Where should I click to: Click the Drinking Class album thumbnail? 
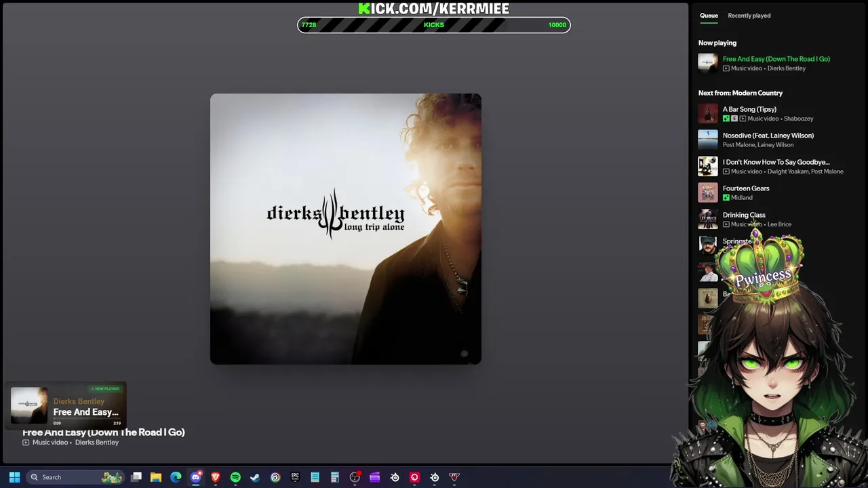tap(708, 219)
